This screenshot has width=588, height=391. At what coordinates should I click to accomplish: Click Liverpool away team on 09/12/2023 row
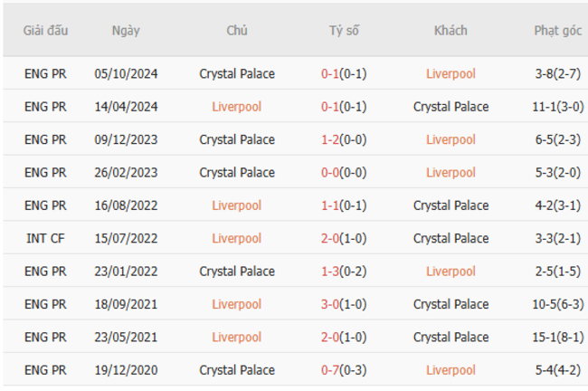[450, 139]
